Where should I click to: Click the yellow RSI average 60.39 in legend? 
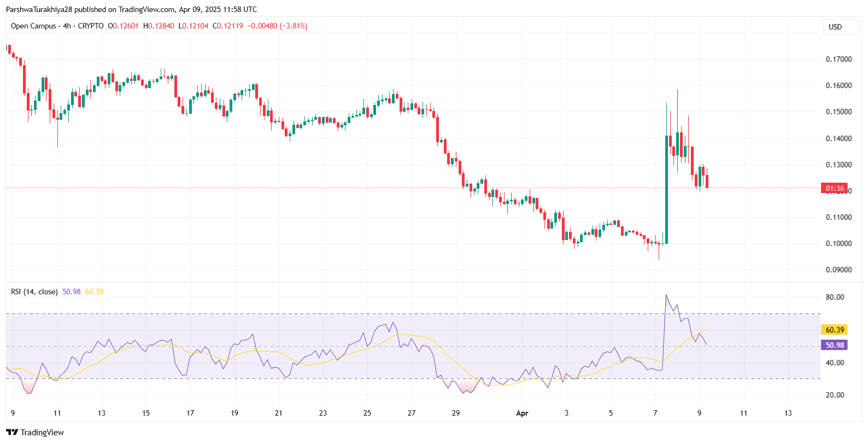click(x=94, y=292)
